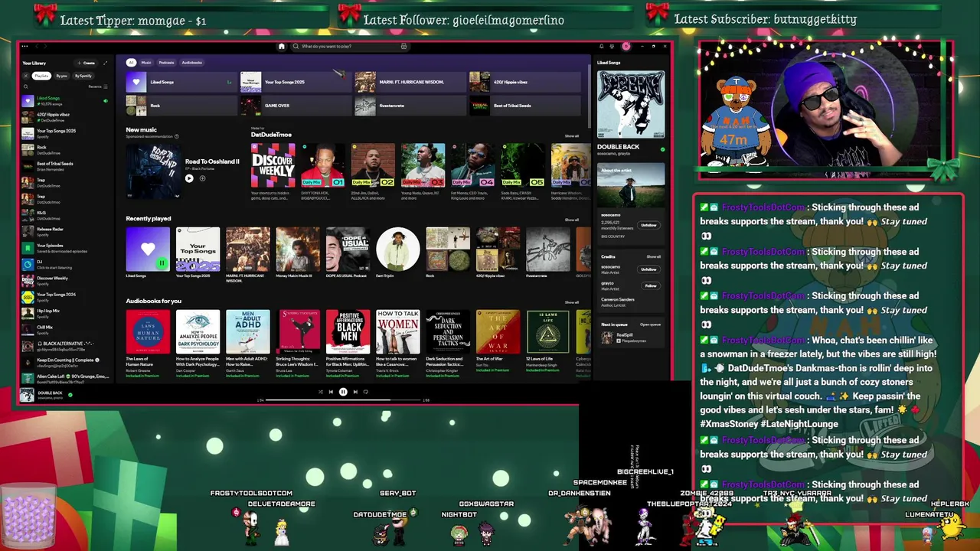This screenshot has height=551, width=980.
Task: Show all Audiobooks for you
Action: [571, 302]
